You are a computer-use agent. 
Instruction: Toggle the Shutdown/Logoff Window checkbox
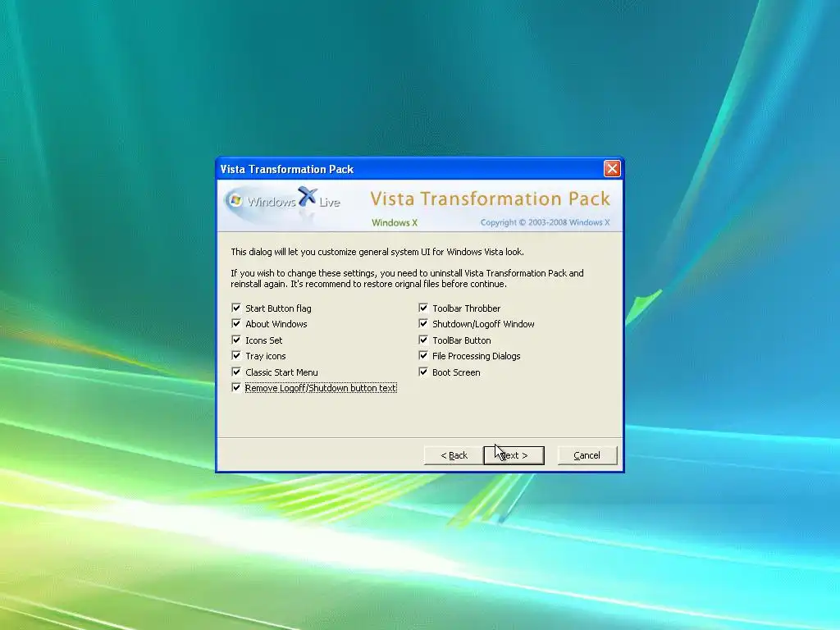423,323
